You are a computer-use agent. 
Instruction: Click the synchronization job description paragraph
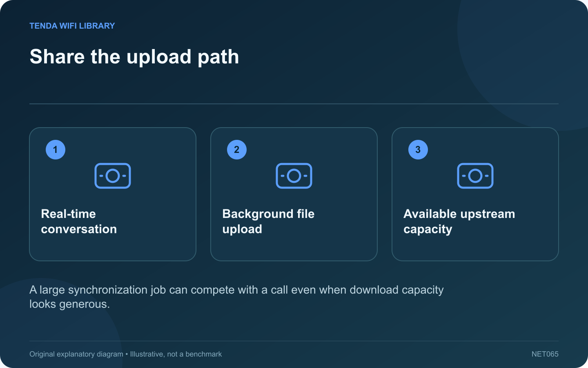(236, 297)
